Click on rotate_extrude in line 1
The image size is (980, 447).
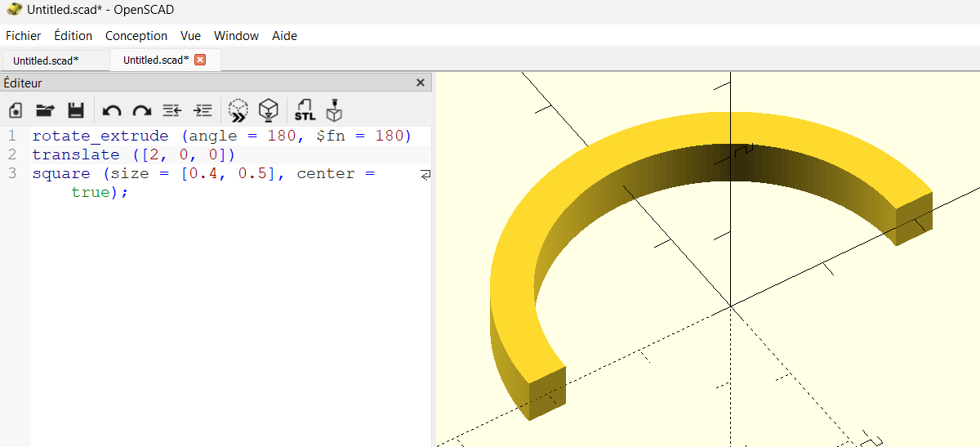pyautogui.click(x=100, y=136)
